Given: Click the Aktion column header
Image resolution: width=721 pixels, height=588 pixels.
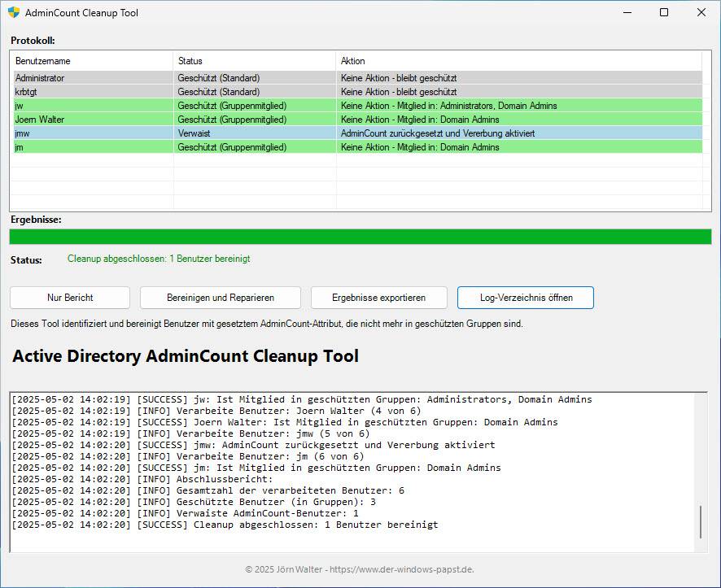Looking at the screenshot, I should [353, 61].
